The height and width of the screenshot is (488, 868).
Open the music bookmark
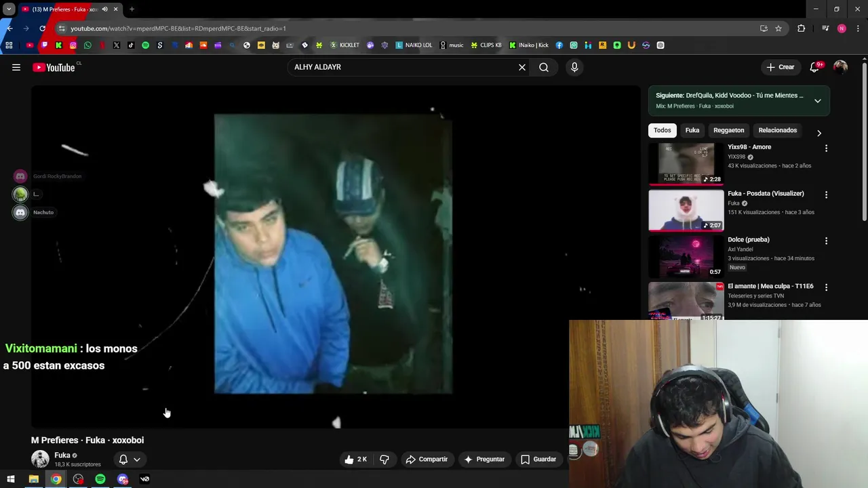coord(452,45)
